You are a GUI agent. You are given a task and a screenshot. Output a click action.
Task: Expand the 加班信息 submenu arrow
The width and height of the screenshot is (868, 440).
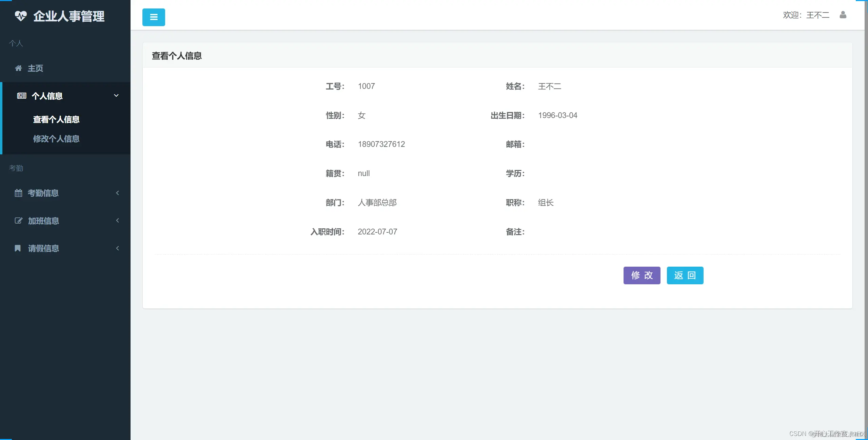pyautogui.click(x=117, y=221)
